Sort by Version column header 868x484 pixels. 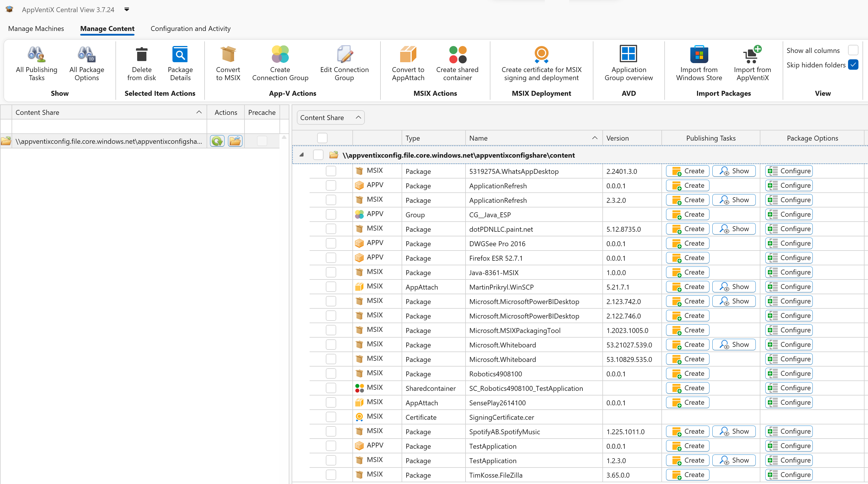coord(632,138)
